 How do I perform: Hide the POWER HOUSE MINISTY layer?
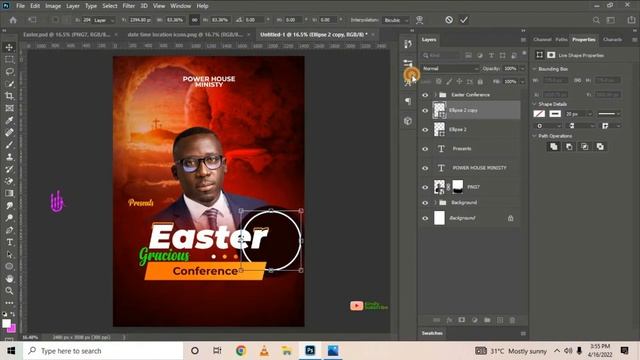tap(425, 168)
